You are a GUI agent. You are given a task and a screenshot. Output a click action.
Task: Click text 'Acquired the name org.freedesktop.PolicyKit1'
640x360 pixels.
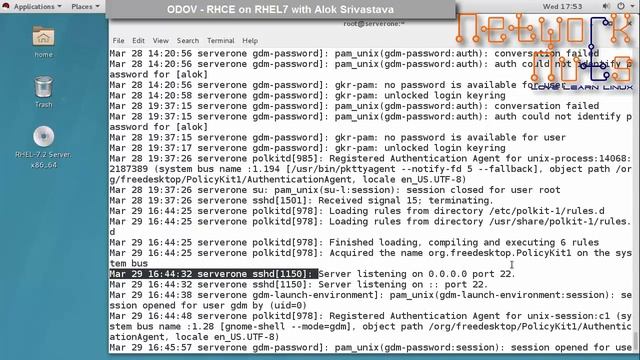450,253
